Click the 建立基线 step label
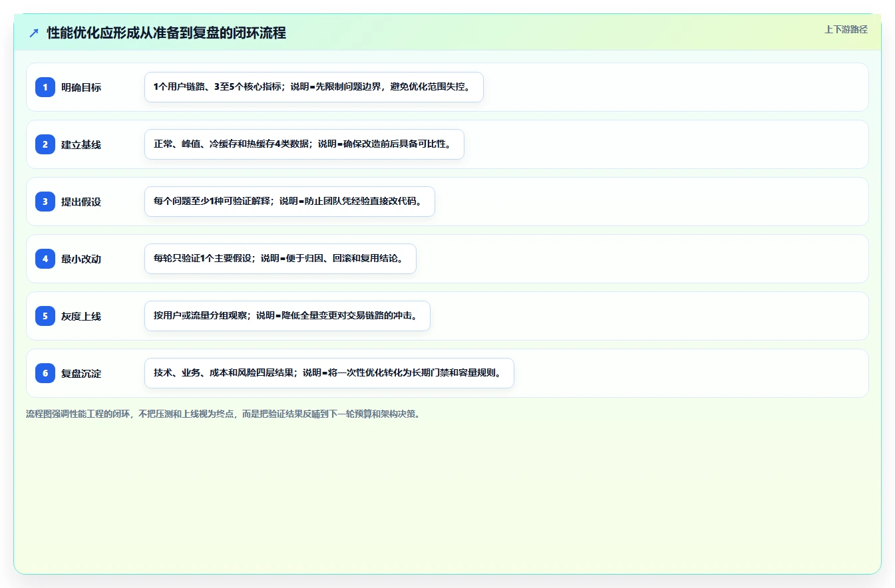Image resolution: width=895 pixels, height=588 pixels. pyautogui.click(x=81, y=144)
